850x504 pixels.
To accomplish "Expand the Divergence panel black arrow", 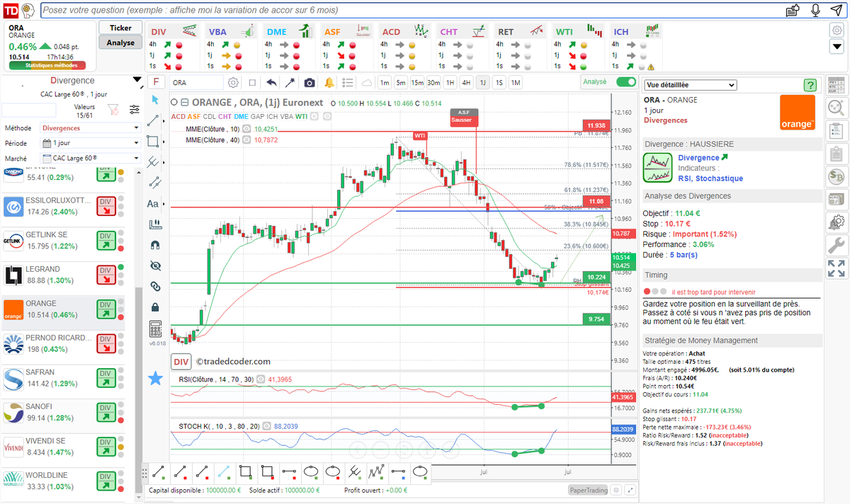I will tap(137, 80).
